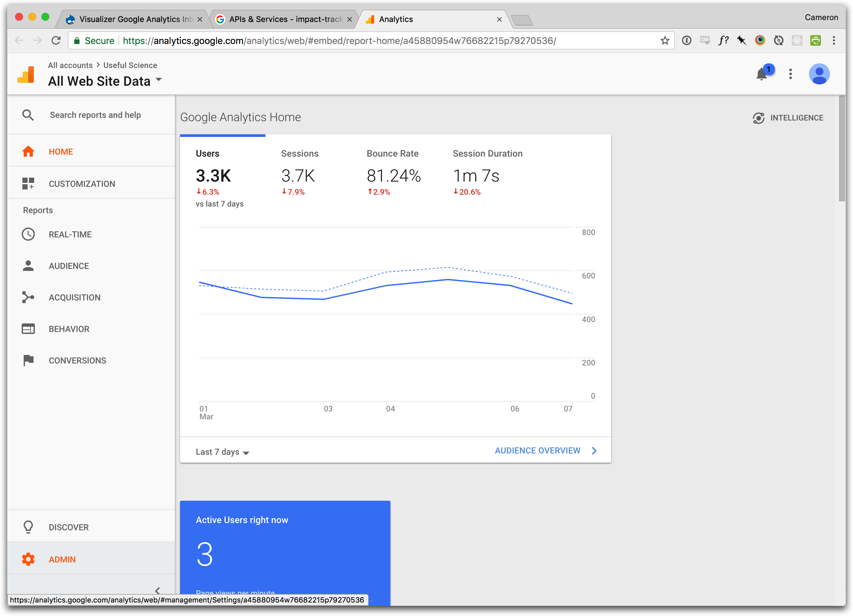Screen dimensions: 853x616
Task: Open Conversions flag icon
Action: point(28,361)
